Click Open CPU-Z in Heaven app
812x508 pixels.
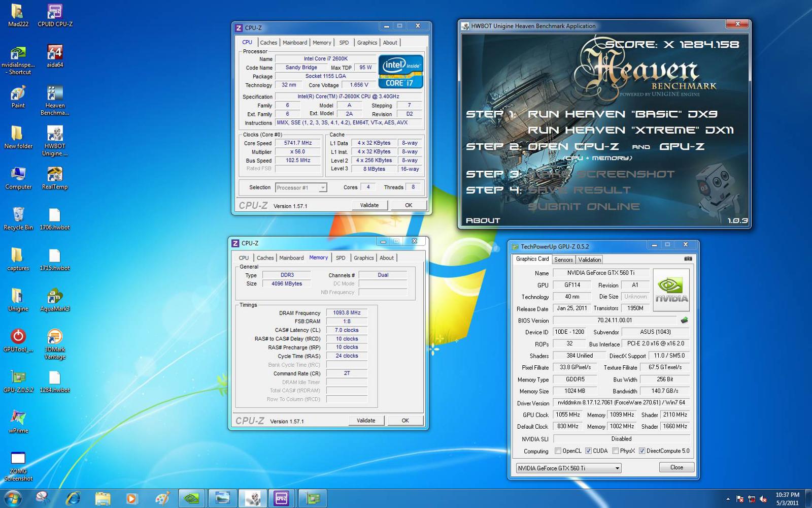coord(573,147)
